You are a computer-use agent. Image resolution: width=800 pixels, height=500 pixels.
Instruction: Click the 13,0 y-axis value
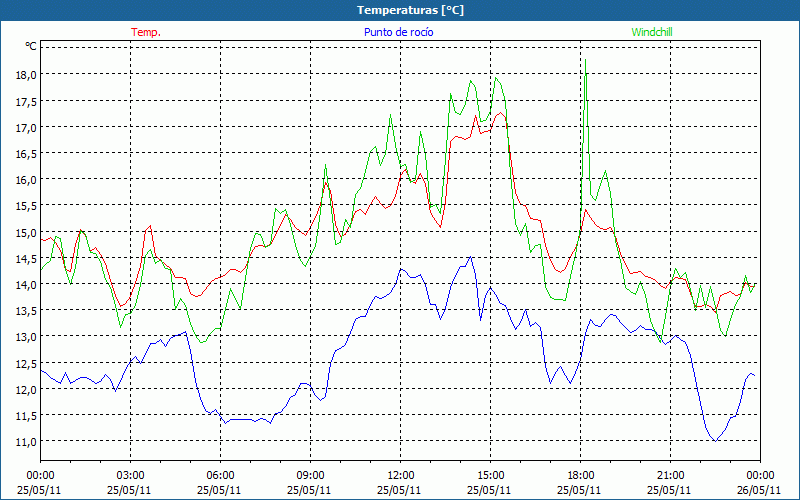(27, 337)
